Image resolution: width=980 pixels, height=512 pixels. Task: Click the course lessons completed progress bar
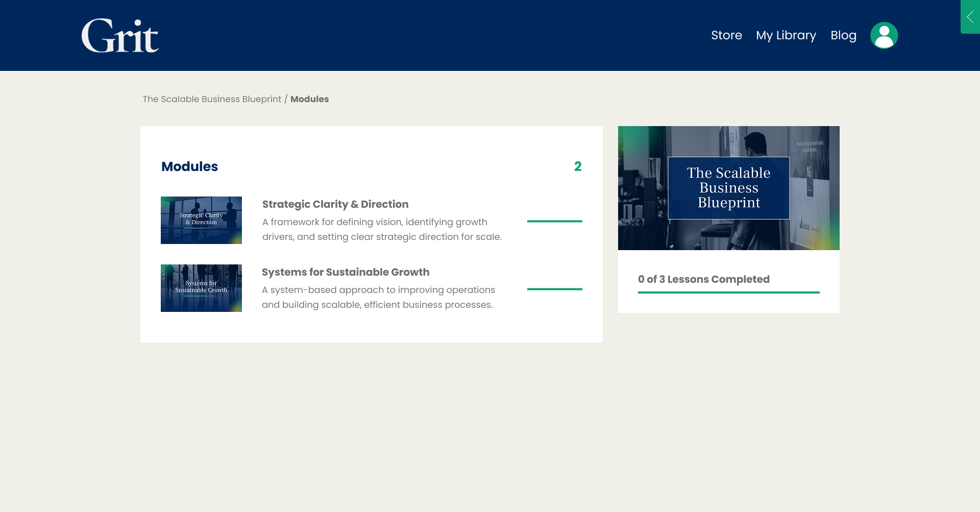728,292
